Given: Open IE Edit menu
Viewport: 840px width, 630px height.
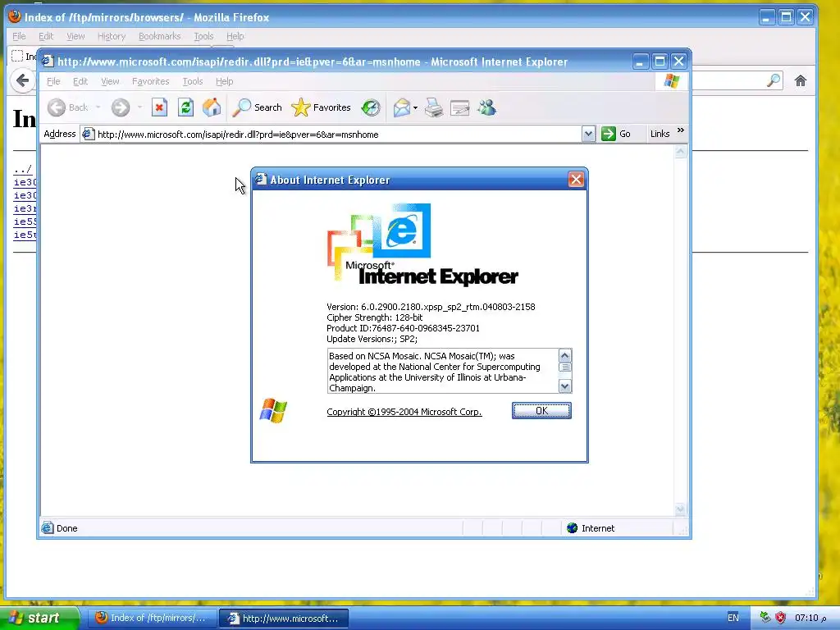Looking at the screenshot, I should click(80, 81).
